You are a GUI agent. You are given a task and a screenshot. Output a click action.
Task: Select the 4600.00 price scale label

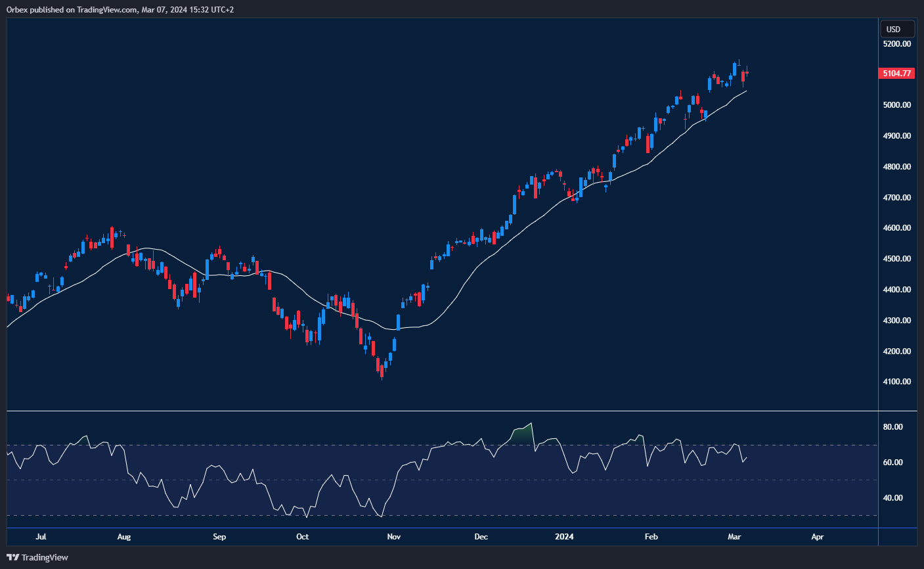pyautogui.click(x=896, y=228)
